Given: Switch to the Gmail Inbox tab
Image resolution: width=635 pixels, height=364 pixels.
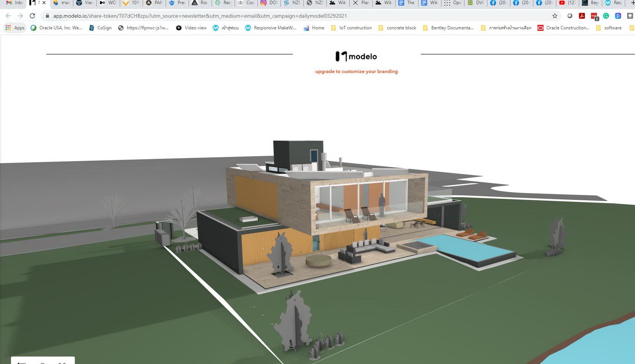Looking at the screenshot, I should (x=15, y=3).
